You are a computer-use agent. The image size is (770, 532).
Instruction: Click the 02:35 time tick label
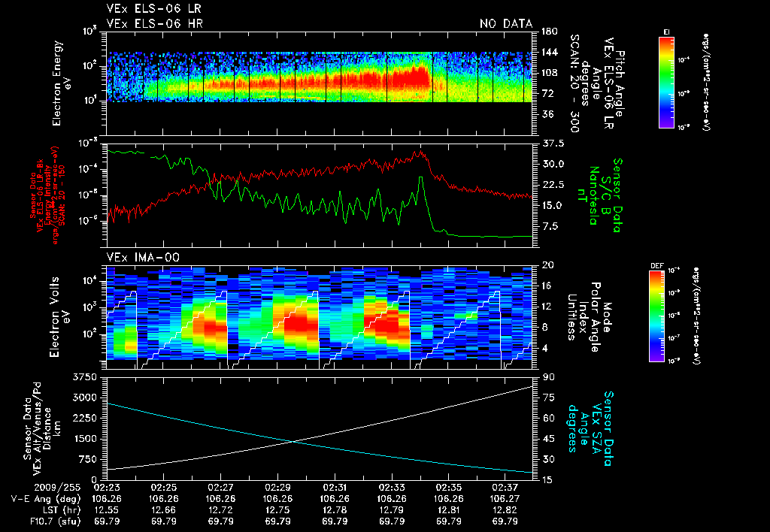(x=448, y=488)
